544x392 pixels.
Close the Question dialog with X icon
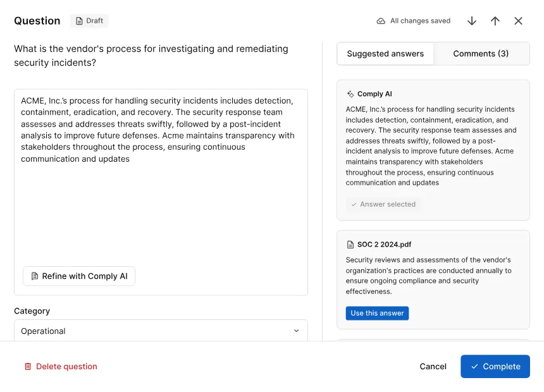[519, 21]
